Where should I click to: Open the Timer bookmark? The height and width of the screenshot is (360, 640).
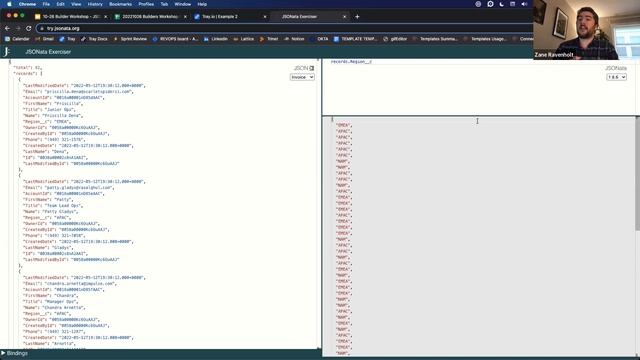point(269,39)
